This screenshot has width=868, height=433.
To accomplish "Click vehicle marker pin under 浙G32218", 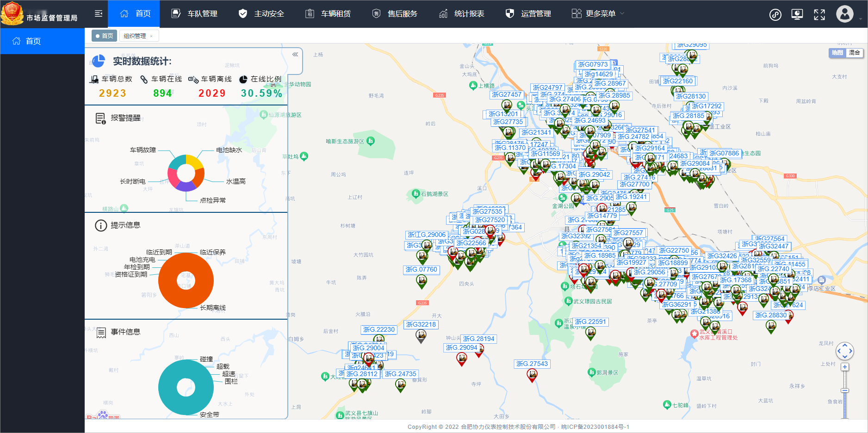I will click(421, 336).
